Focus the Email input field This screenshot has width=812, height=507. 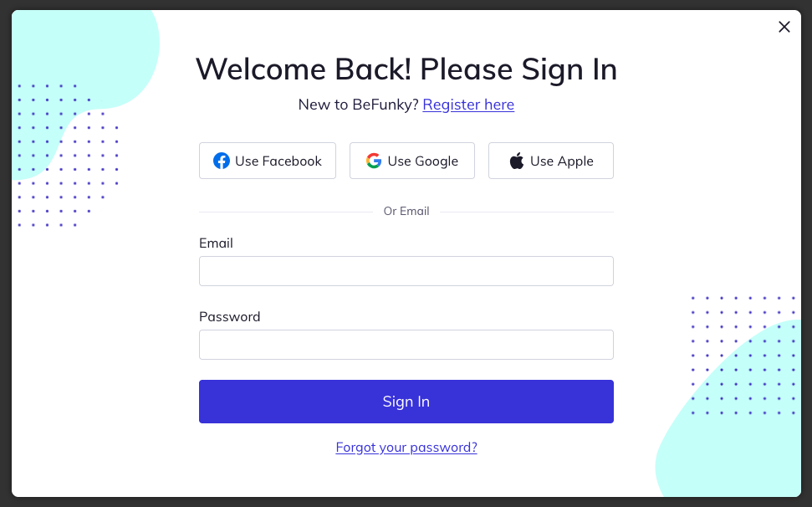tap(406, 271)
